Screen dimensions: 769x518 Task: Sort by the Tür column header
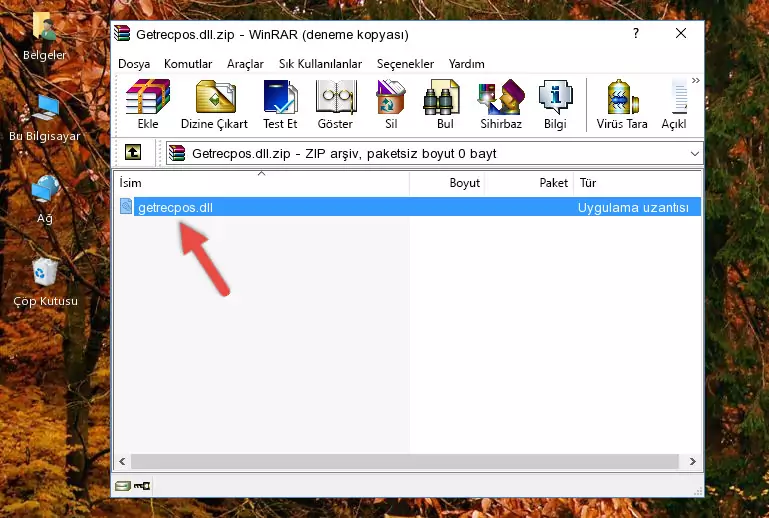pyautogui.click(x=639, y=183)
